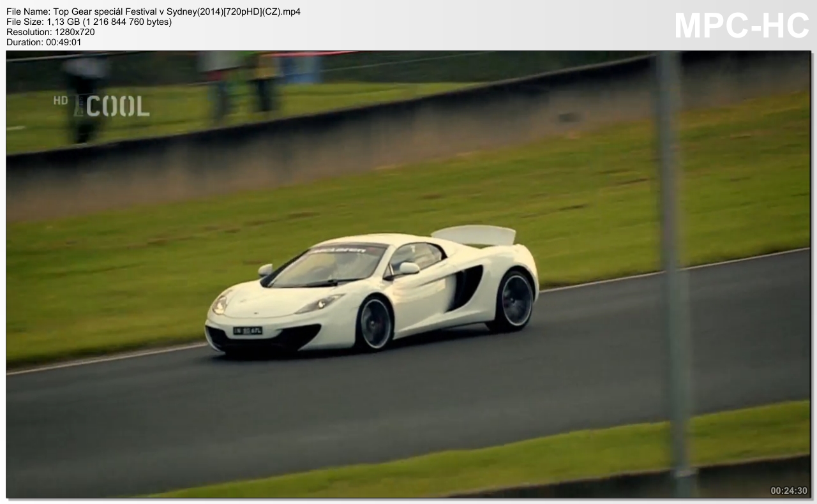
Task: Click the File Size info line
Action: click(x=89, y=22)
